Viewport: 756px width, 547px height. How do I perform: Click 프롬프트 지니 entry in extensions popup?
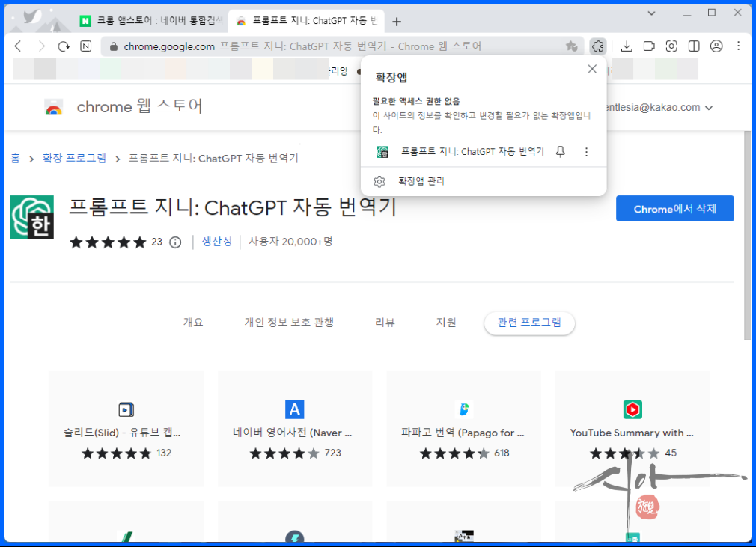pos(472,152)
